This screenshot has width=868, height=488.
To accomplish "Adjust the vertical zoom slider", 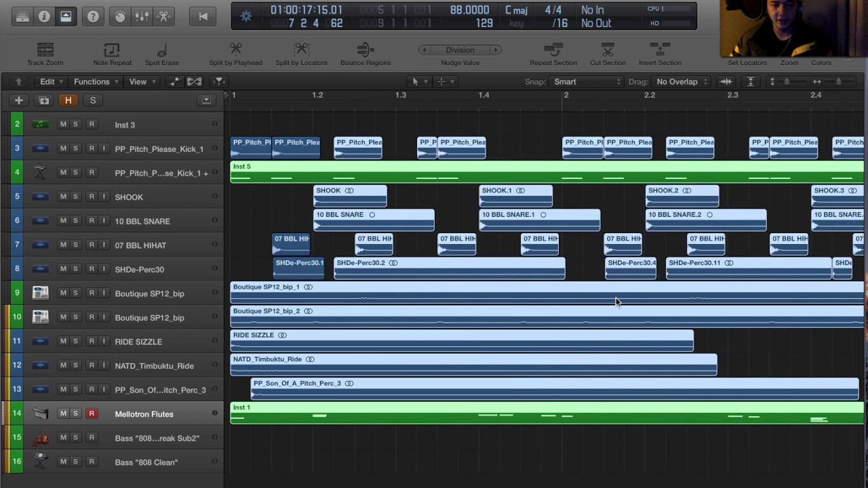I will pyautogui.click(x=788, y=81).
